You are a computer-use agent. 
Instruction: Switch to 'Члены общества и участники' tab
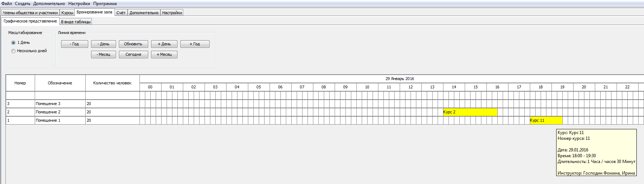coord(30,13)
